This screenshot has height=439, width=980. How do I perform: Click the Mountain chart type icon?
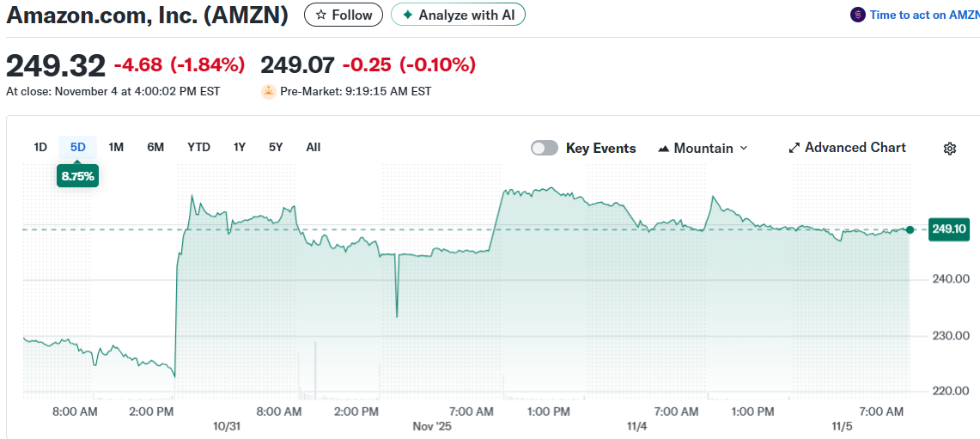coord(663,149)
